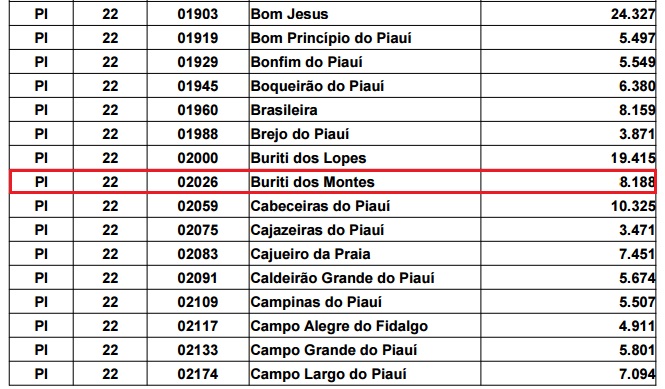Click code 01945 in the table
The image size is (665, 389).
pyautogui.click(x=198, y=86)
